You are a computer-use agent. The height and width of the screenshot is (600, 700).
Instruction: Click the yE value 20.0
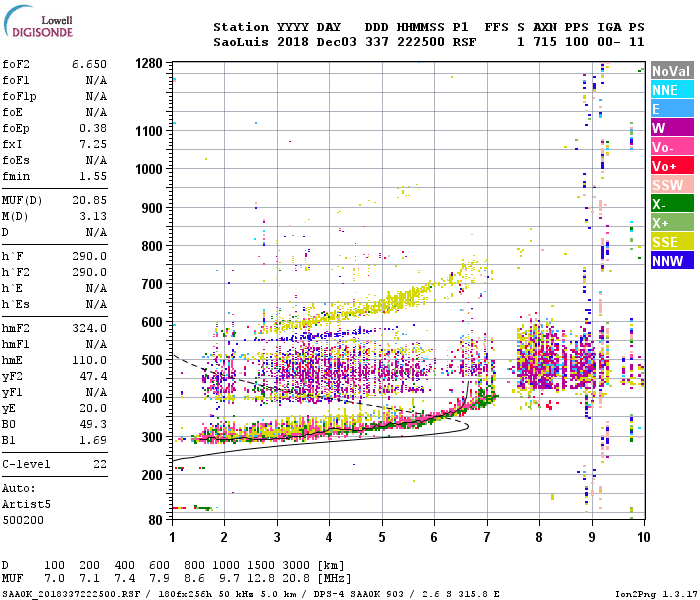click(x=93, y=408)
